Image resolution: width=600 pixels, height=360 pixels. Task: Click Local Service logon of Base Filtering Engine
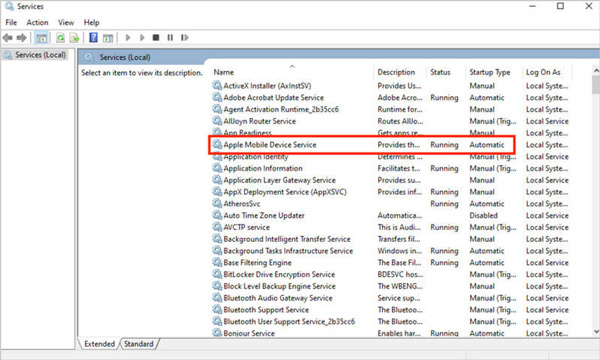click(x=547, y=263)
